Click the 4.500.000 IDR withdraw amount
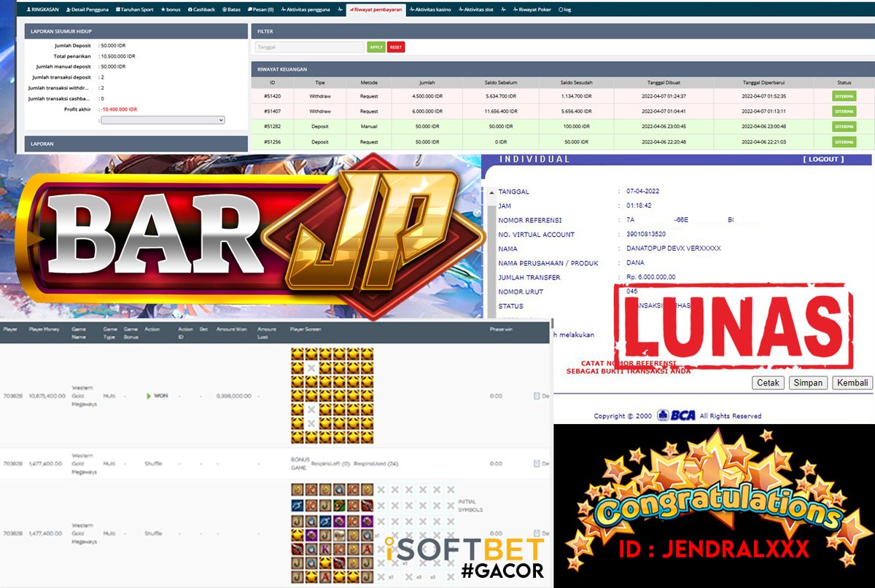Screen dimensions: 875x588 pyautogui.click(x=427, y=95)
